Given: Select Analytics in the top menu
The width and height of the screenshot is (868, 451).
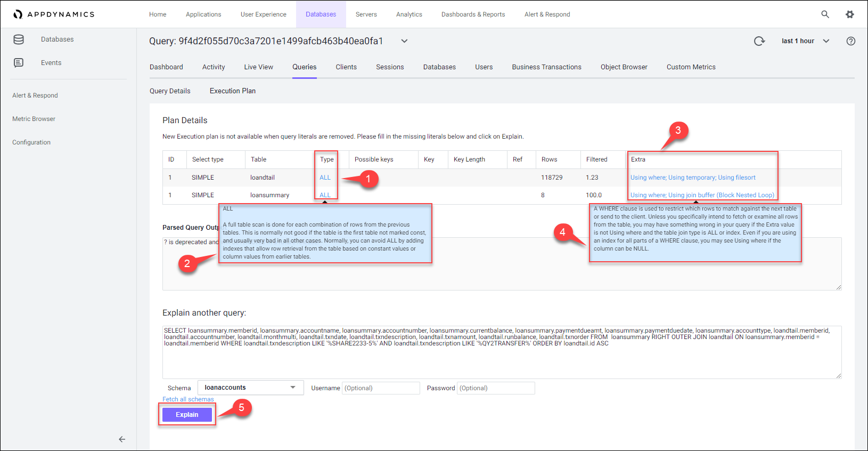Looking at the screenshot, I should [409, 14].
